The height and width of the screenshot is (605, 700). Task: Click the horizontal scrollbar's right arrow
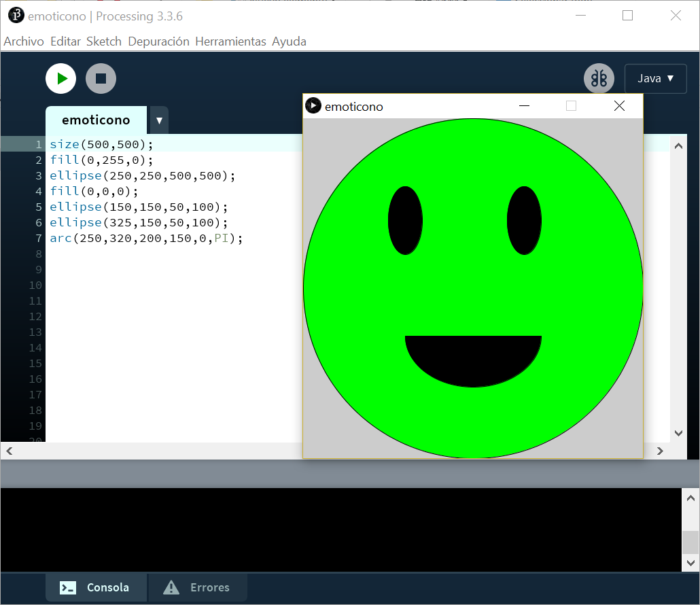(659, 451)
